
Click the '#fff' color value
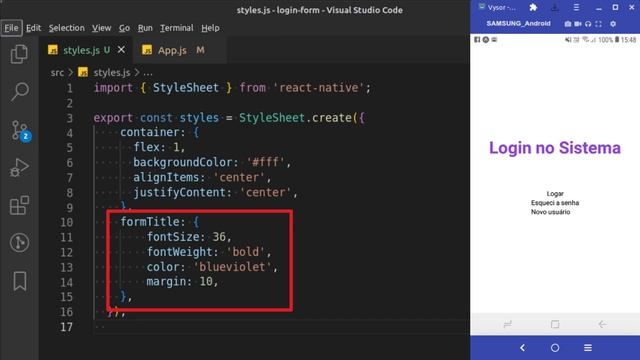pos(265,162)
